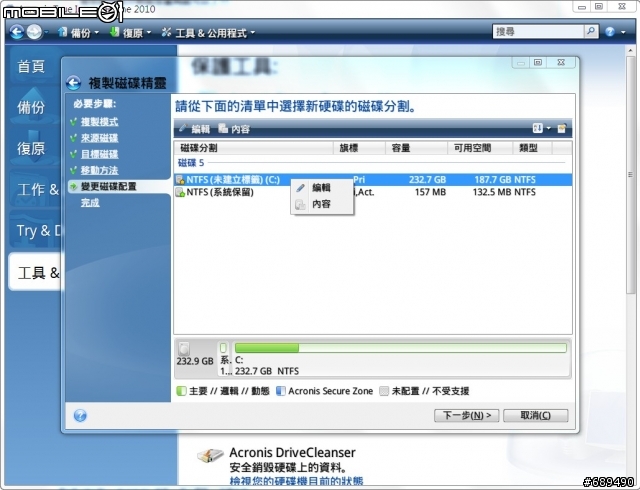
Task: Open the 復原 toolbar menu
Action: tap(131, 33)
